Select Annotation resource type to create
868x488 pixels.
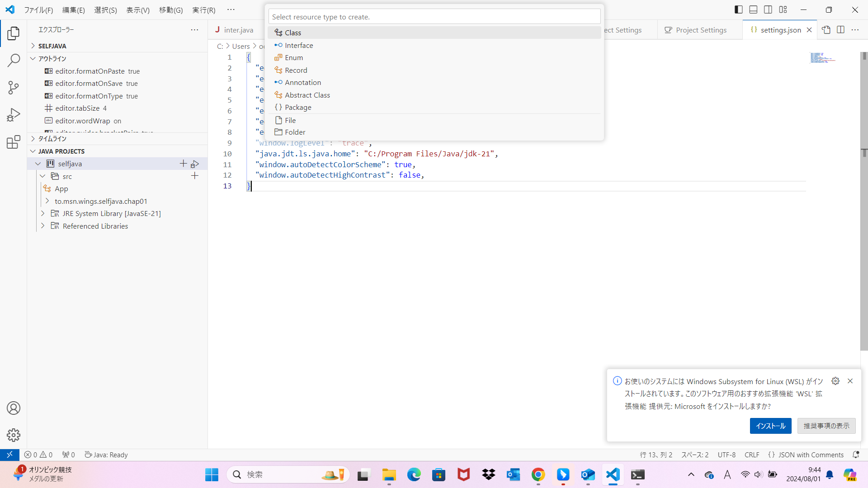pyautogui.click(x=303, y=82)
